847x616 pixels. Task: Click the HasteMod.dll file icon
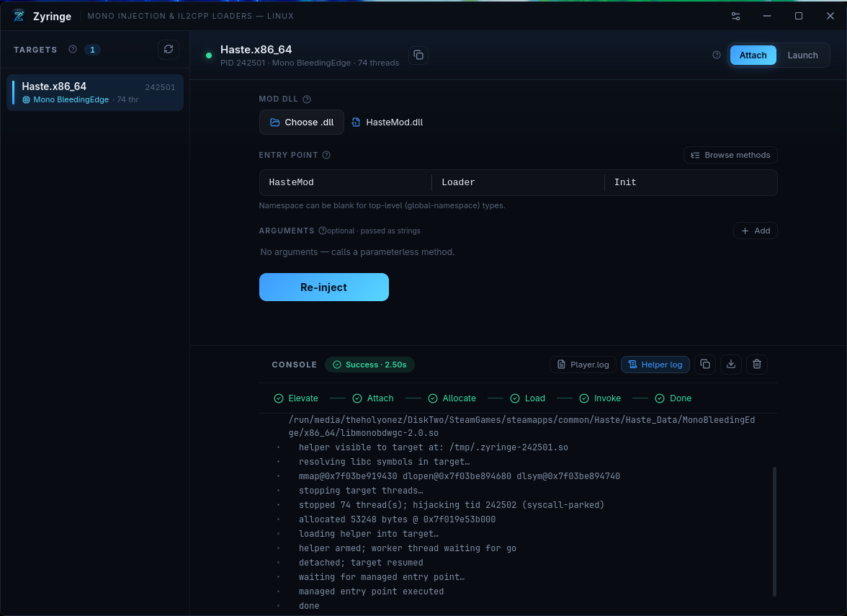pos(356,122)
